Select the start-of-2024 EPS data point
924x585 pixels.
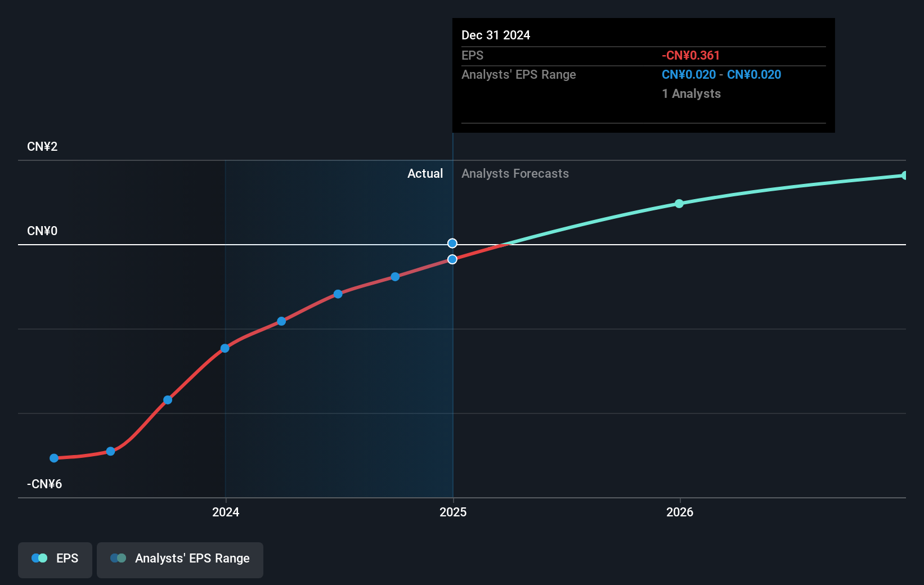click(225, 348)
